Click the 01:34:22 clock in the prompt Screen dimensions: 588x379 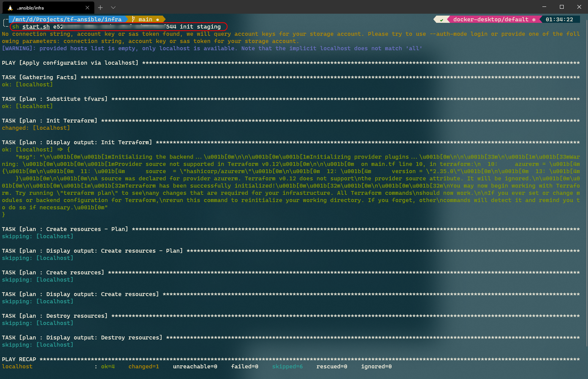pos(559,19)
